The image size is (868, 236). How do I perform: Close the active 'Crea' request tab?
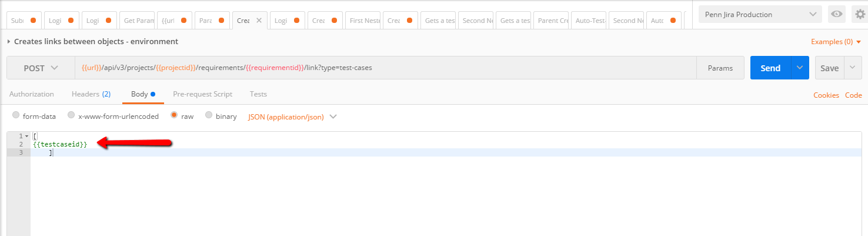point(259,20)
